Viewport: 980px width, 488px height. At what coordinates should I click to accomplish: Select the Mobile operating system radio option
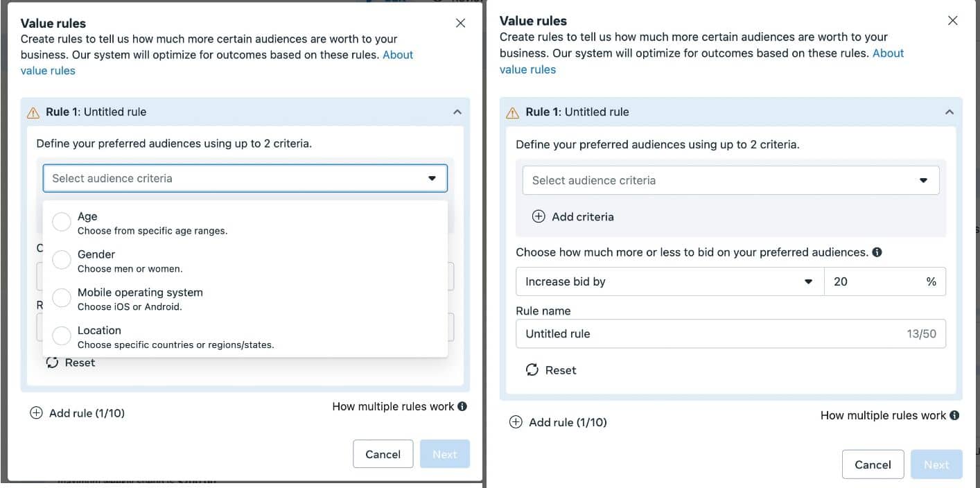[62, 298]
